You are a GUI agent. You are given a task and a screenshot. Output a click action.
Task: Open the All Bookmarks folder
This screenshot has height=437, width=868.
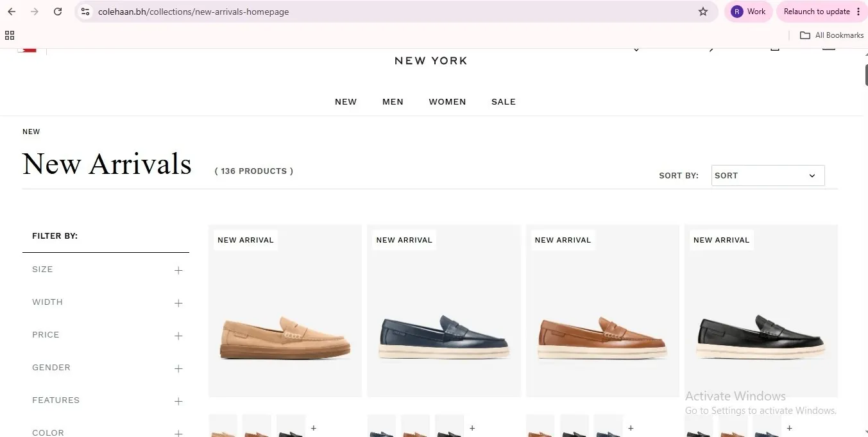coord(832,35)
